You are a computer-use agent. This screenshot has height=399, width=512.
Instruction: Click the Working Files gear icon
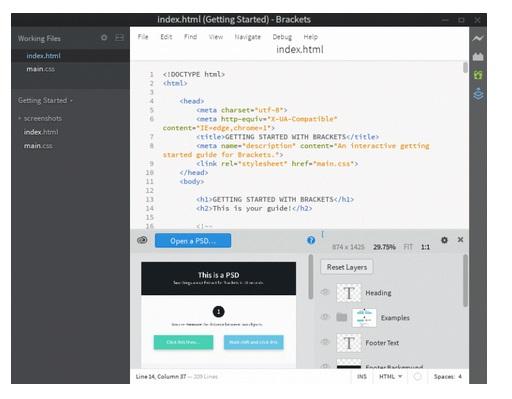[x=104, y=38]
